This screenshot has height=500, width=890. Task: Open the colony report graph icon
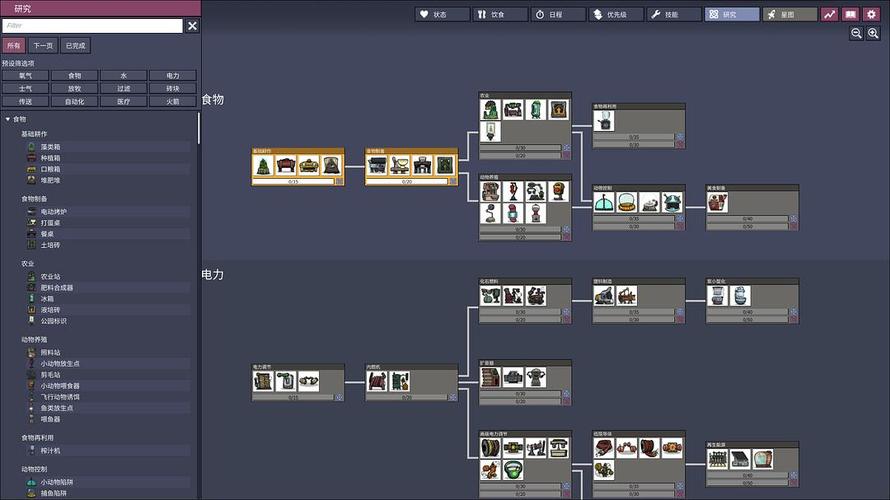[829, 14]
